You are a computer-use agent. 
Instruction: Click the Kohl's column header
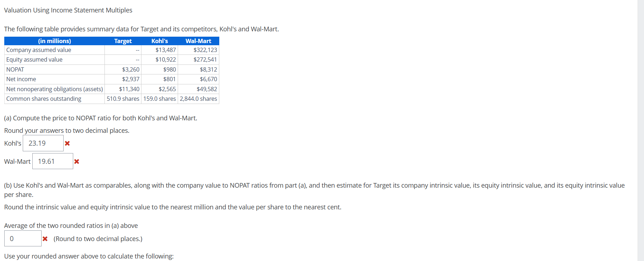coord(160,41)
